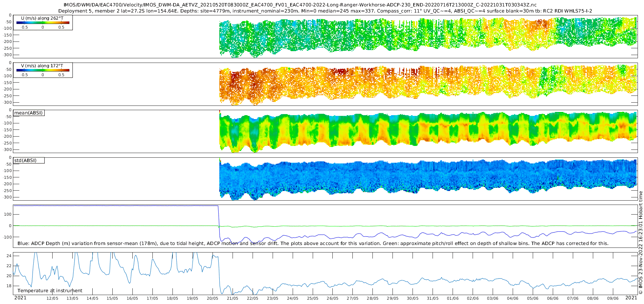The width and height of the screenshot is (644, 304).
Task: Click the 04/06 date tick label
Action: click(513, 298)
